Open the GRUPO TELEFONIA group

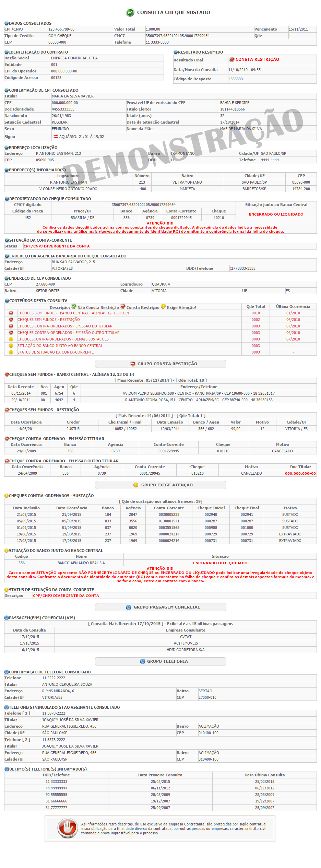[x=160, y=661]
